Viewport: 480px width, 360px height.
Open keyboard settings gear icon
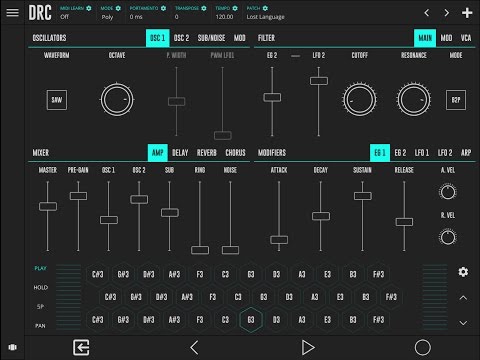[x=463, y=272]
